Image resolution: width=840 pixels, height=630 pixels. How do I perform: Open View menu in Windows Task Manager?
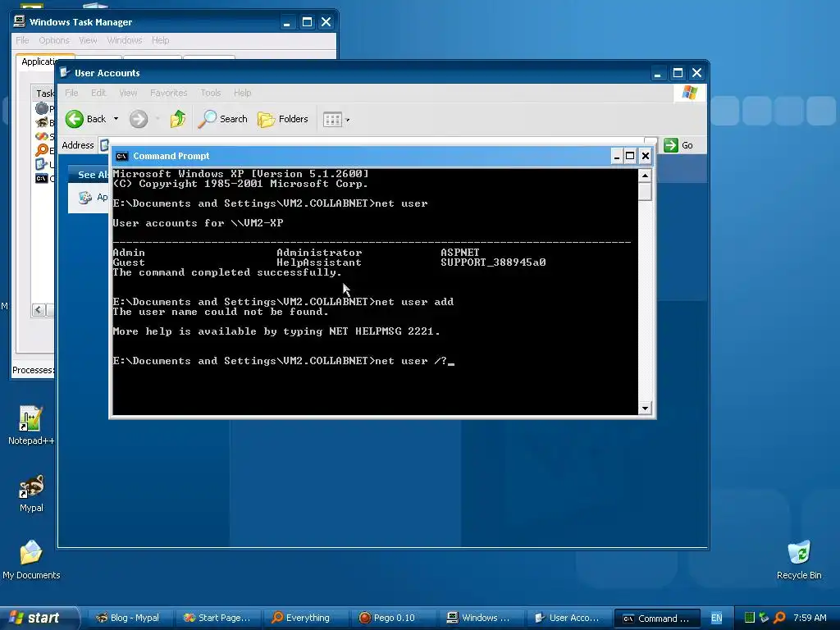click(x=88, y=40)
